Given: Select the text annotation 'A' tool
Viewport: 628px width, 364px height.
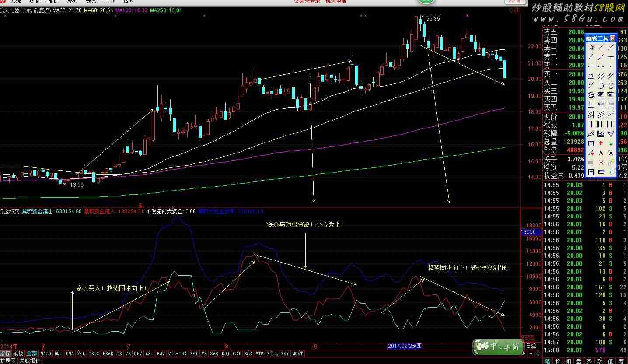Looking at the screenshot, I should [601, 153].
